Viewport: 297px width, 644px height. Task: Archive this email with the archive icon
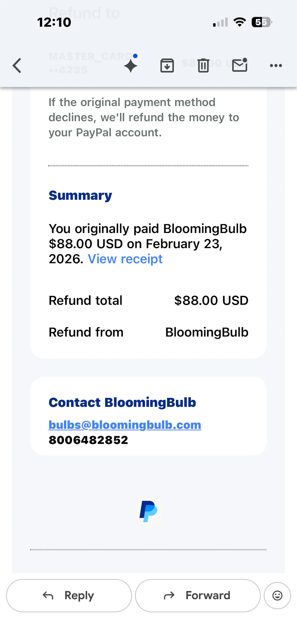click(167, 66)
